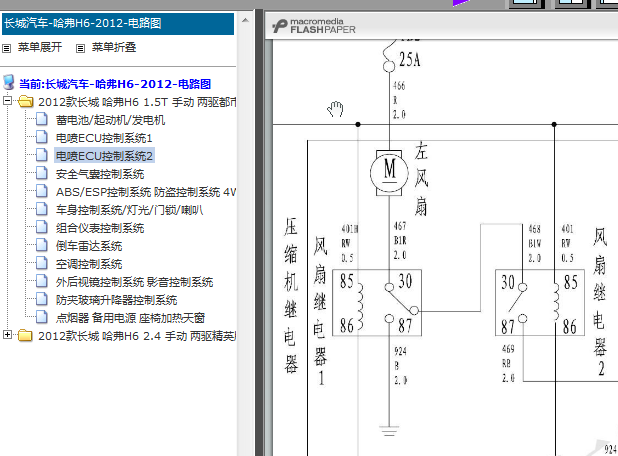618x456 pixels.
Task: Click the 菜单折叠 collapse-menu link
Action: coord(114,47)
